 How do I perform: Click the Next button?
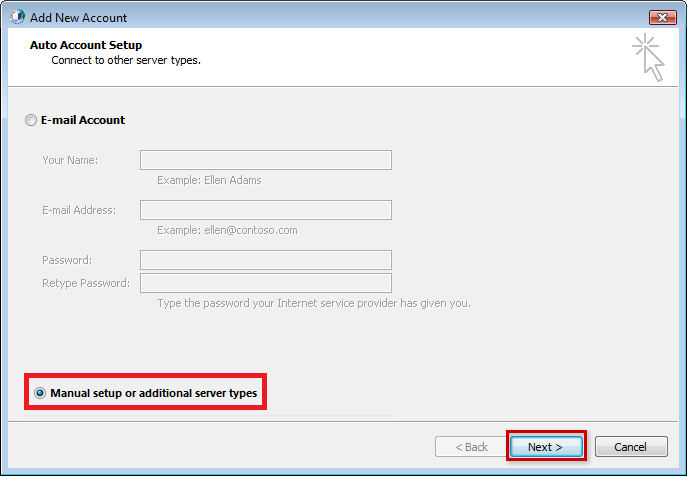pyautogui.click(x=546, y=446)
